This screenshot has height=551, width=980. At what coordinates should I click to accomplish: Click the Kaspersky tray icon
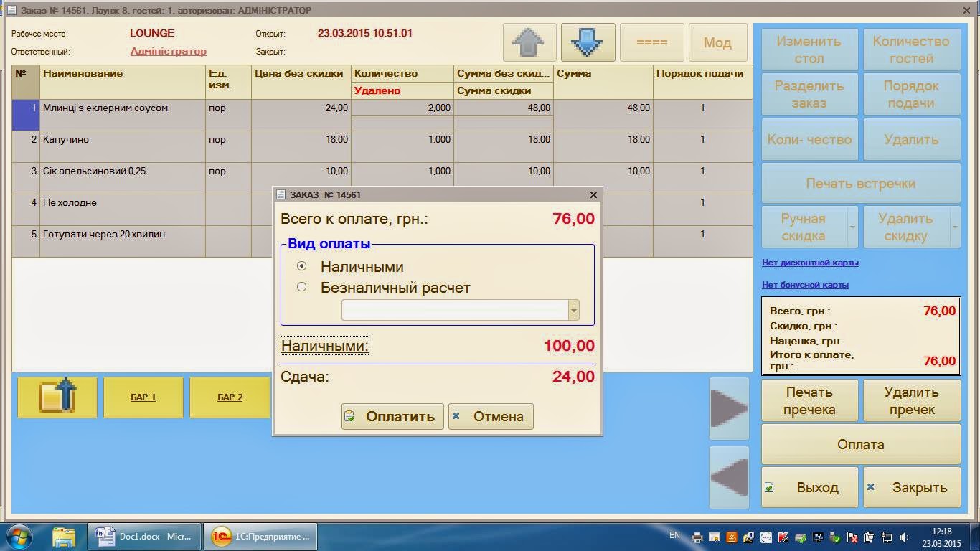tap(783, 537)
